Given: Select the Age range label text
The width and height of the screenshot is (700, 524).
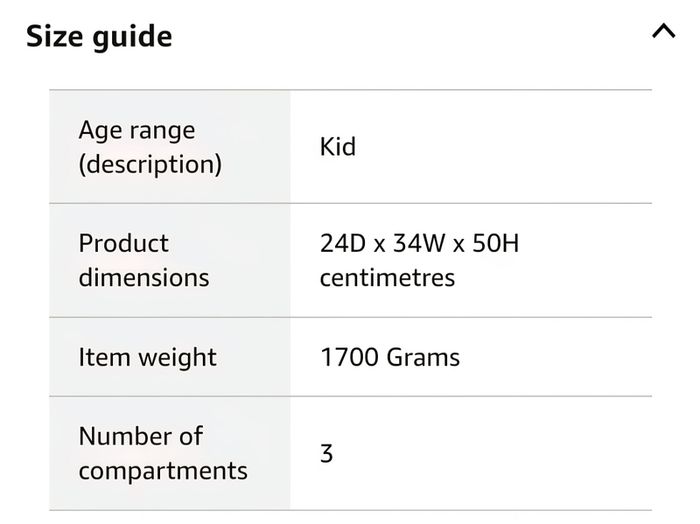Looking at the screenshot, I should [137, 130].
